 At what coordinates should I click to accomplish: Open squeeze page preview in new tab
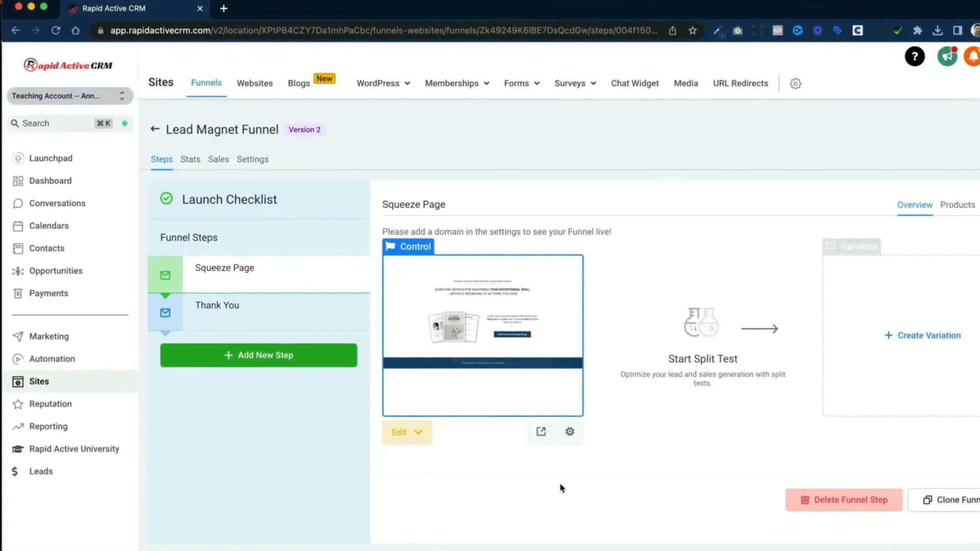tap(541, 432)
